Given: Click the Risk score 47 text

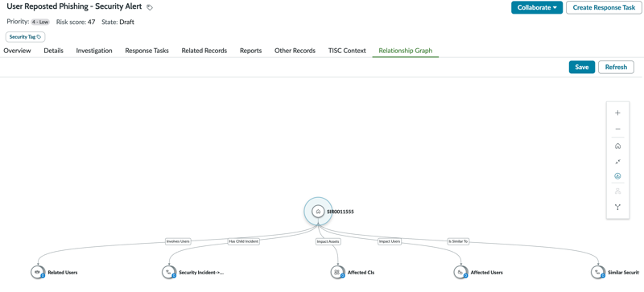Looking at the screenshot, I should (x=76, y=23).
